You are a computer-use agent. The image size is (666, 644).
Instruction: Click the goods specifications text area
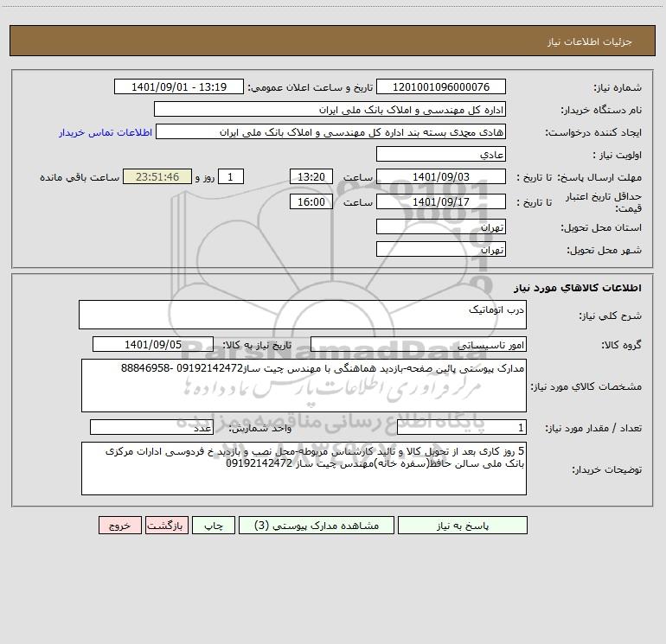coord(304,386)
